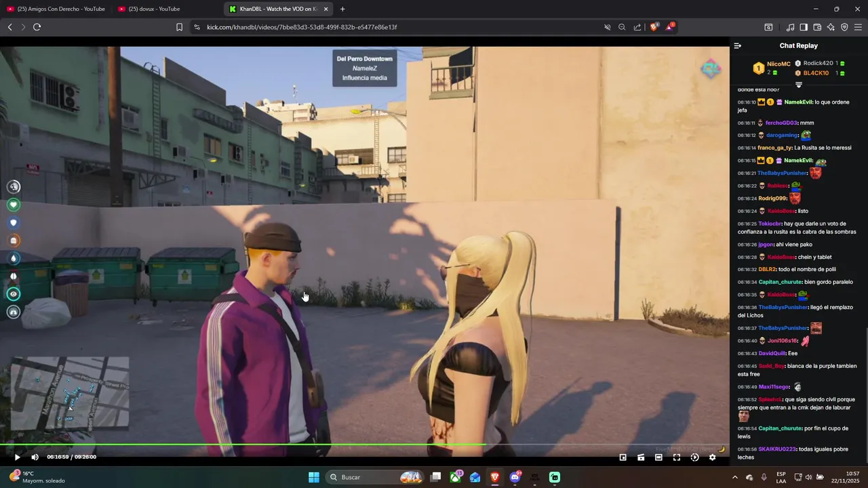This screenshot has width=868, height=488.
Task: Open Discord from the taskbar
Action: click(x=515, y=477)
